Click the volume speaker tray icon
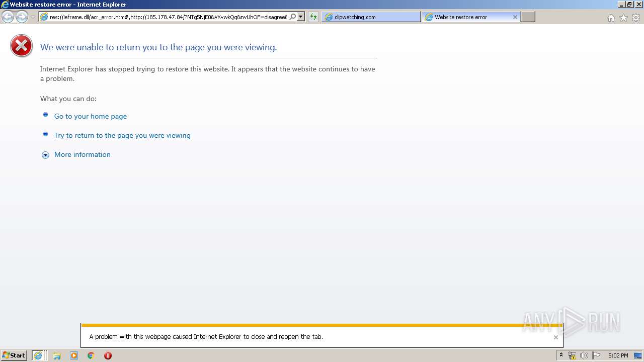The width and height of the screenshot is (644, 362). pyautogui.click(x=584, y=355)
